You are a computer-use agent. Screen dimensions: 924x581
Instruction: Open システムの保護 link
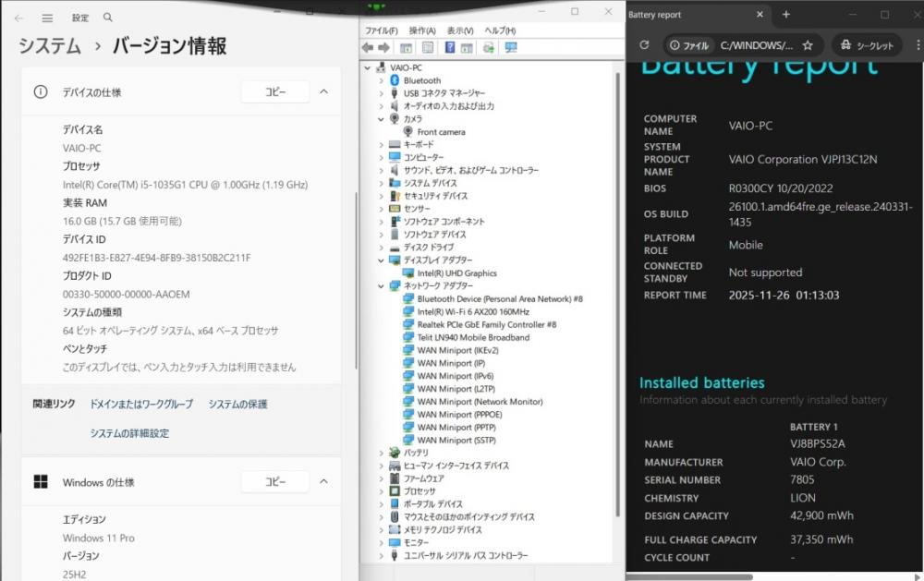[237, 405]
